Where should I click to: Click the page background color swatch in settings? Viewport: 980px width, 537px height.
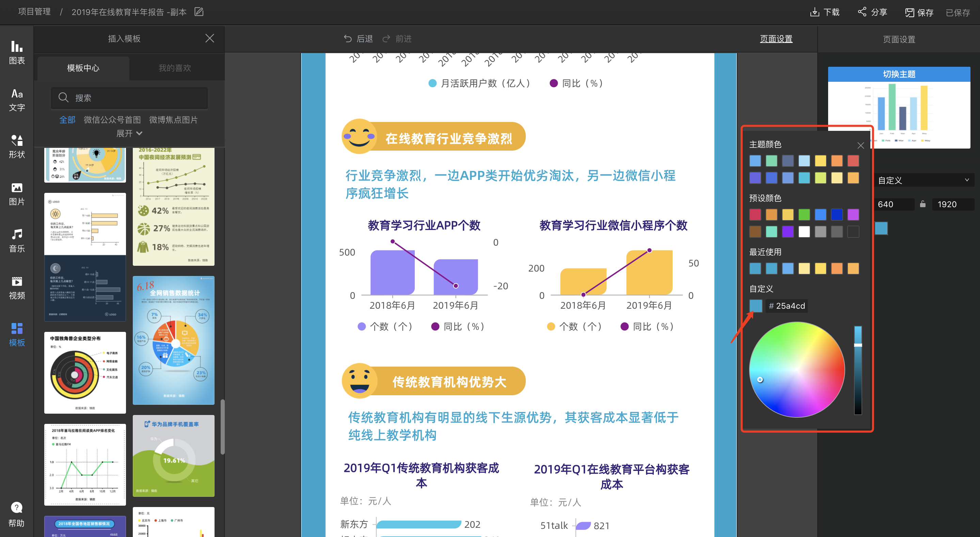(x=881, y=228)
